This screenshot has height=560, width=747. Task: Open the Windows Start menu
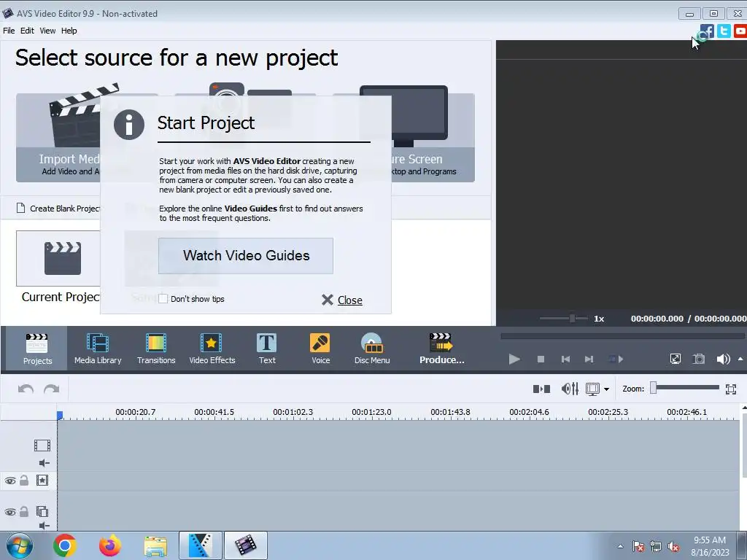(x=19, y=545)
